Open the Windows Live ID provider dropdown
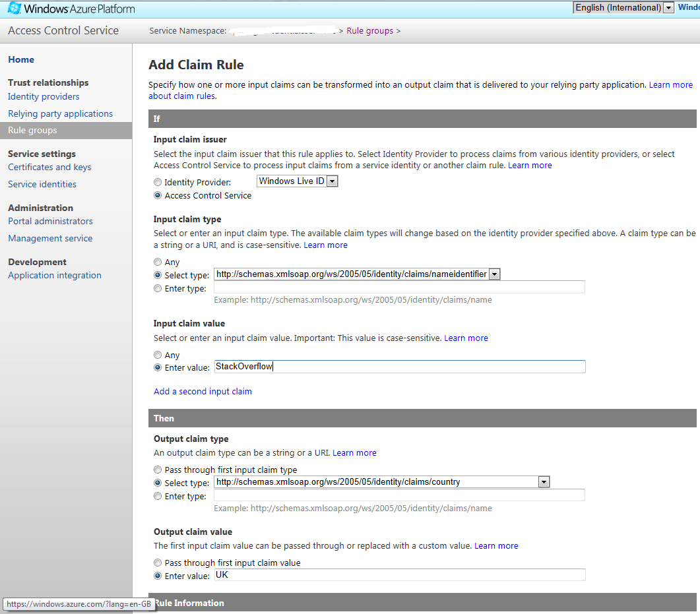The width and height of the screenshot is (700, 614). [333, 181]
